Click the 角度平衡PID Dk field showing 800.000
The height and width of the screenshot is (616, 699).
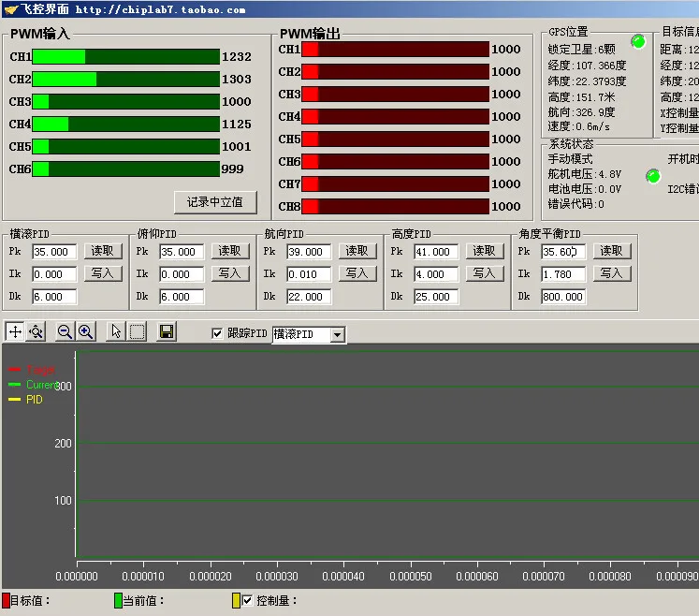563,297
